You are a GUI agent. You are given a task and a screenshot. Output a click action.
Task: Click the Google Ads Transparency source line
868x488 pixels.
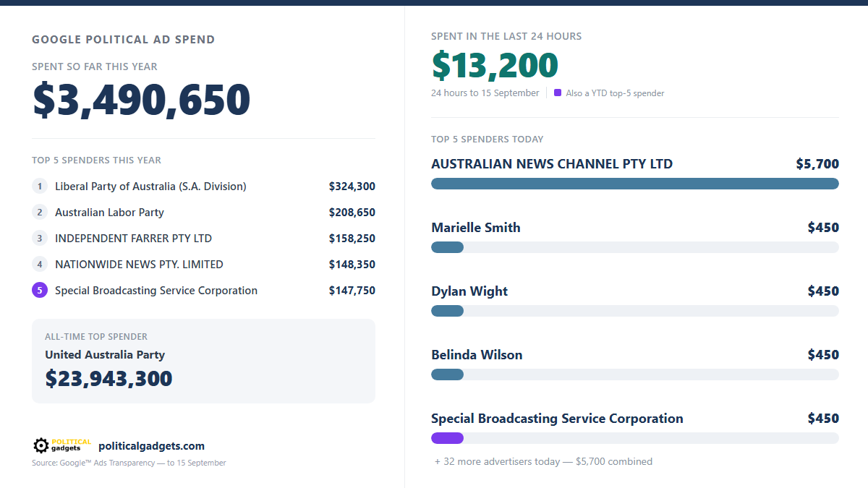129,463
